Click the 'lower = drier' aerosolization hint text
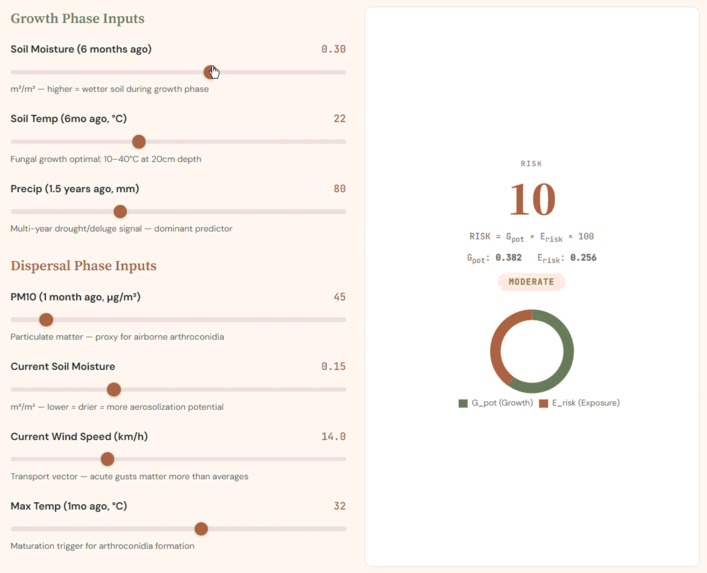The width and height of the screenshot is (707, 573). coord(117,407)
